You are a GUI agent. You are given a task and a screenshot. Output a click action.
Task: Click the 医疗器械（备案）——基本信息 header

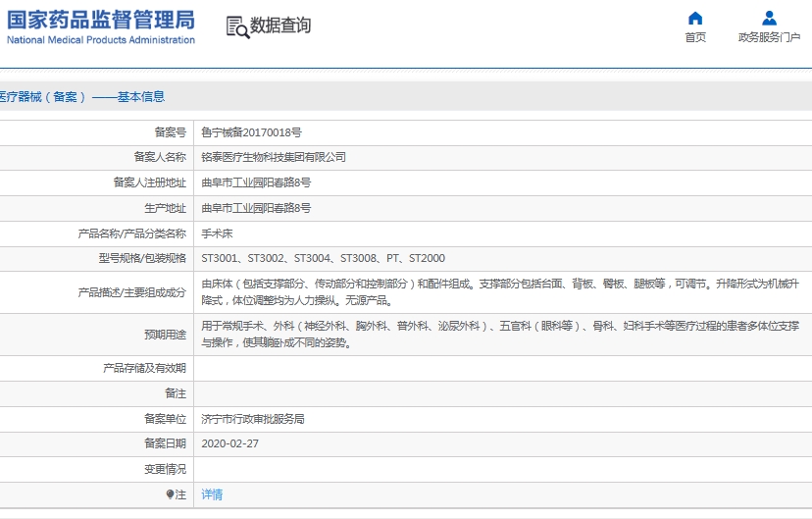coord(81,97)
